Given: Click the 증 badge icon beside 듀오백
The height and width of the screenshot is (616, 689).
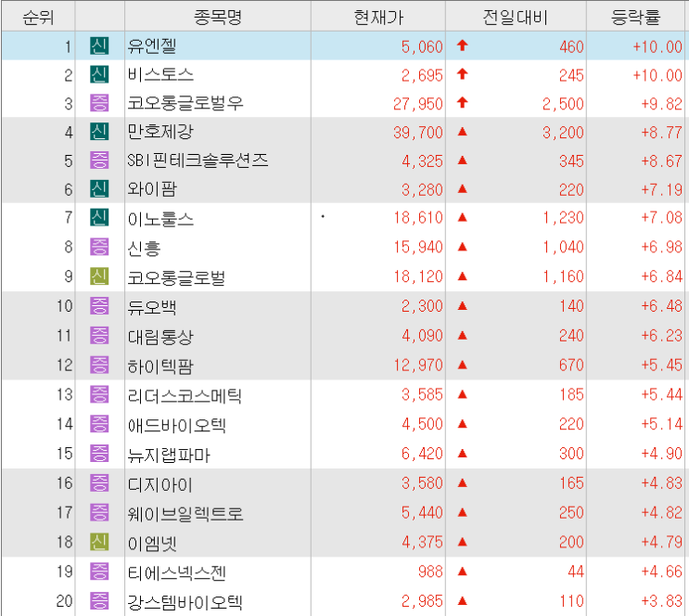Looking at the screenshot, I should coord(99,305).
